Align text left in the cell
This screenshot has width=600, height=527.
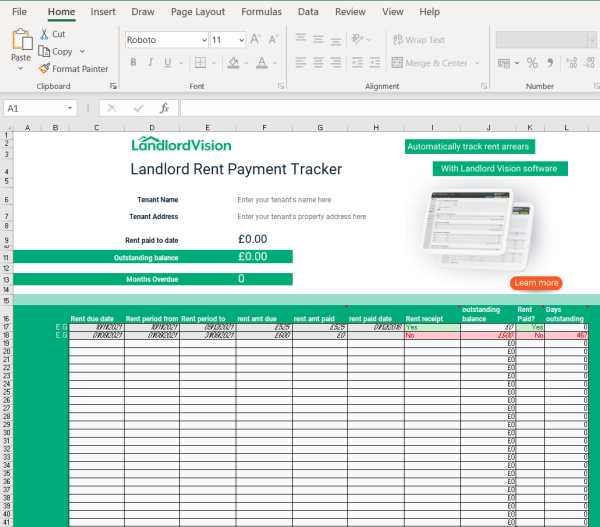[x=301, y=62]
